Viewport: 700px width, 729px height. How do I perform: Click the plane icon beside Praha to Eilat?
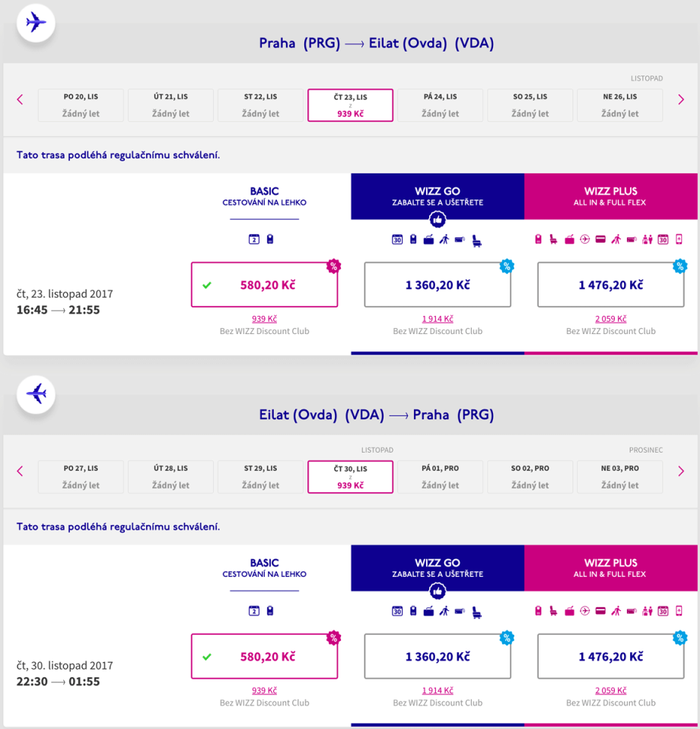(x=36, y=23)
